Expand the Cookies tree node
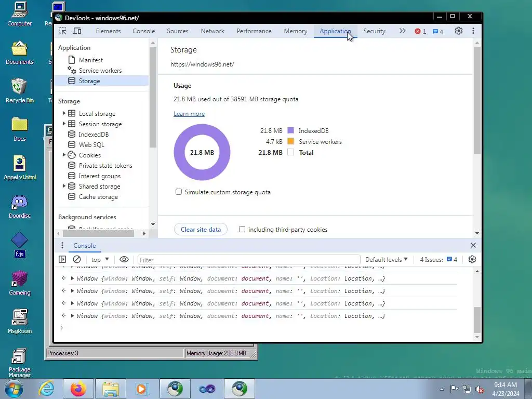Viewport: 532px width, 399px height. click(64, 155)
